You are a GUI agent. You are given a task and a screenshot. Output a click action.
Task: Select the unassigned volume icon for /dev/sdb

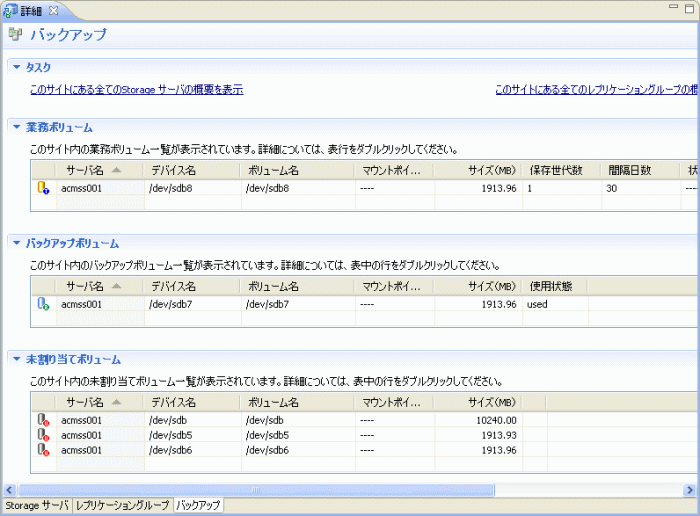coord(43,420)
